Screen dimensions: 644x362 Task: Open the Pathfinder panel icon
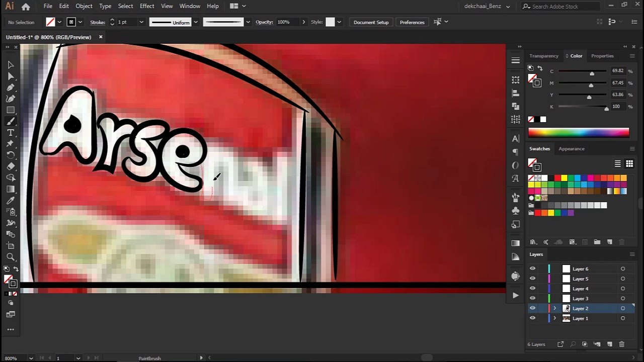click(x=515, y=106)
